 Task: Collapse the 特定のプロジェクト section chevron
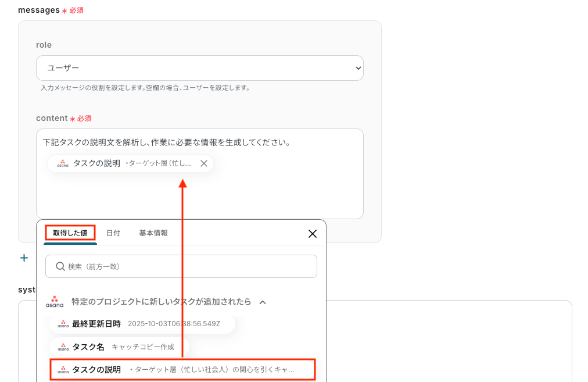(x=263, y=302)
